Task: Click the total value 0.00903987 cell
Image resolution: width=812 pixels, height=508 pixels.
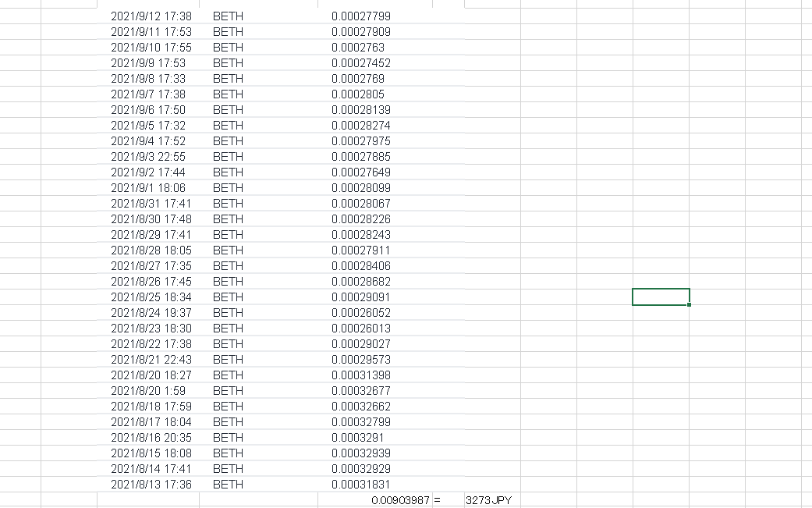Action: tap(401, 500)
